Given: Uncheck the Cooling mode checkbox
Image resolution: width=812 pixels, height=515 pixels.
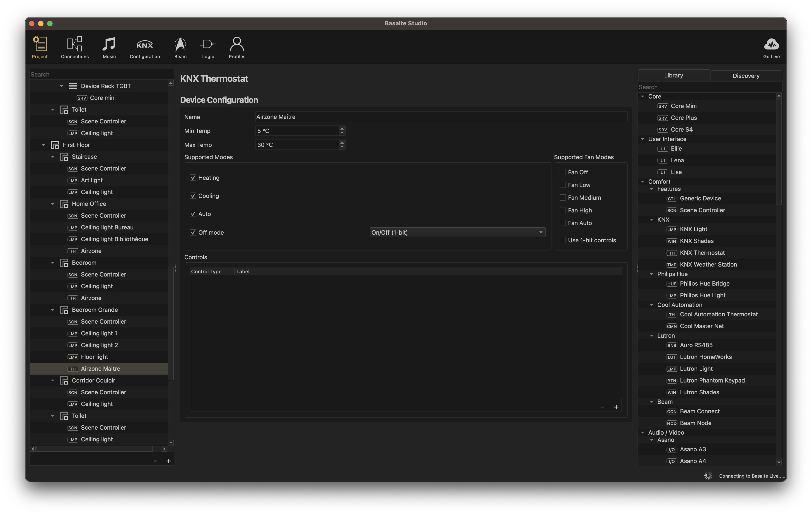Looking at the screenshot, I should (x=193, y=196).
